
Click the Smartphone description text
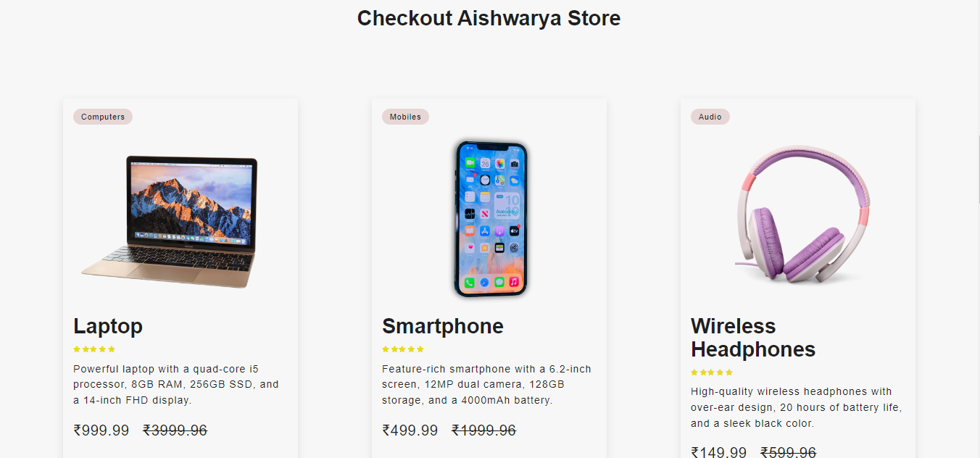(486, 384)
